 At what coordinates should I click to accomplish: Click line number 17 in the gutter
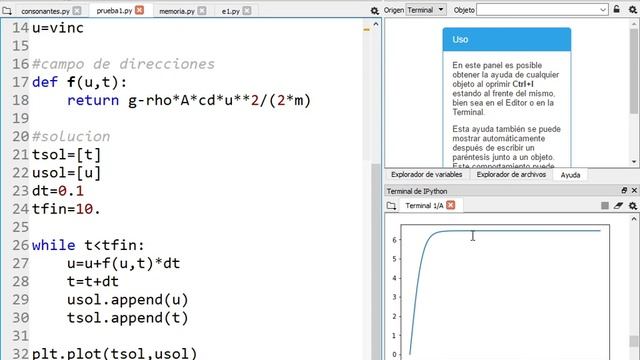point(20,82)
